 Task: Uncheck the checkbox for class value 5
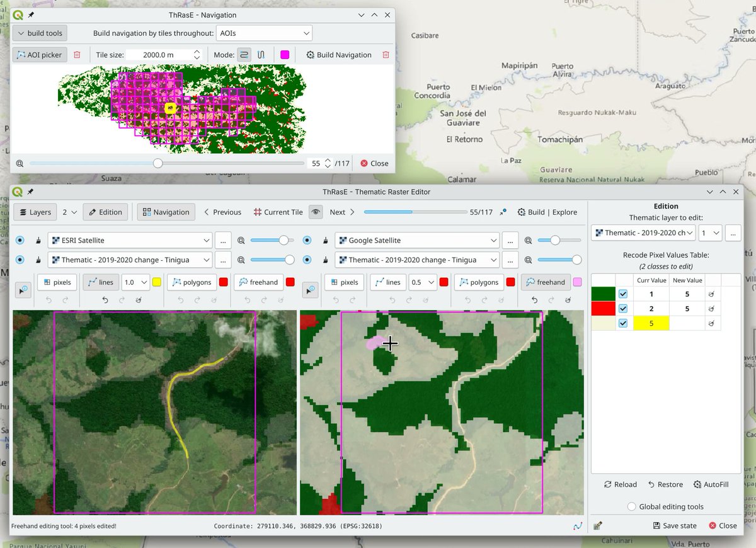point(623,323)
